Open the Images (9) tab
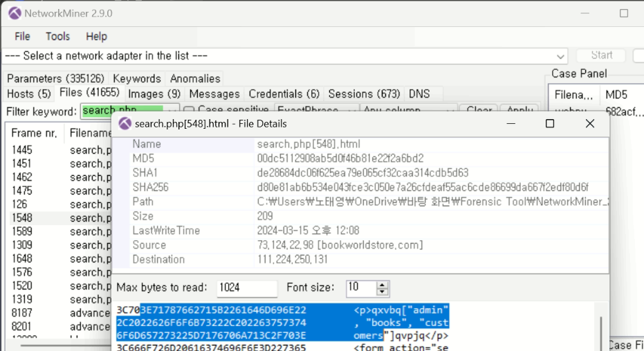Image resolution: width=644 pixels, height=351 pixels. [x=154, y=93]
